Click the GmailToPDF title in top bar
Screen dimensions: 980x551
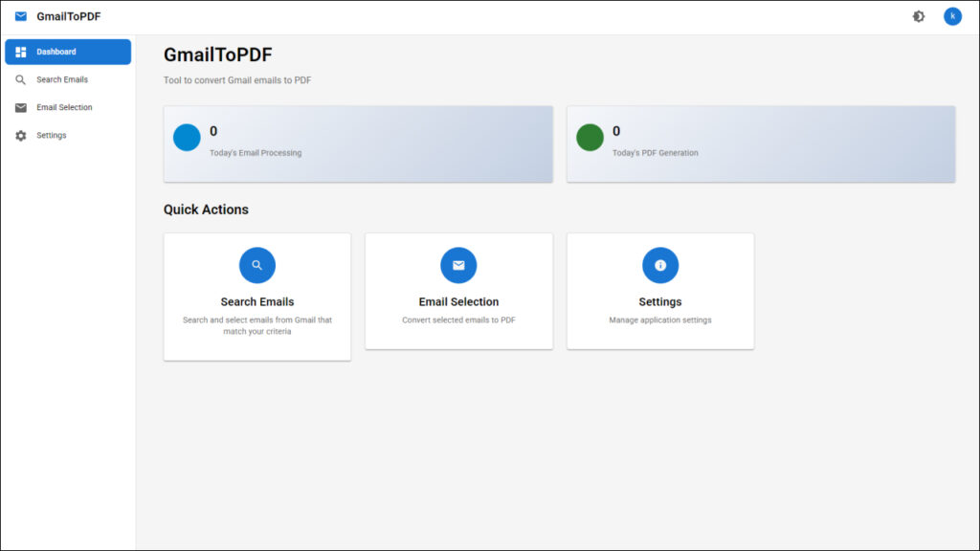(69, 17)
